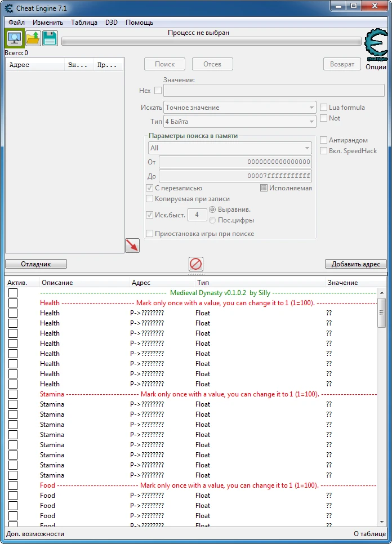Toggle the Антирандом checkbox
This screenshot has height=544, width=392.
point(324,140)
